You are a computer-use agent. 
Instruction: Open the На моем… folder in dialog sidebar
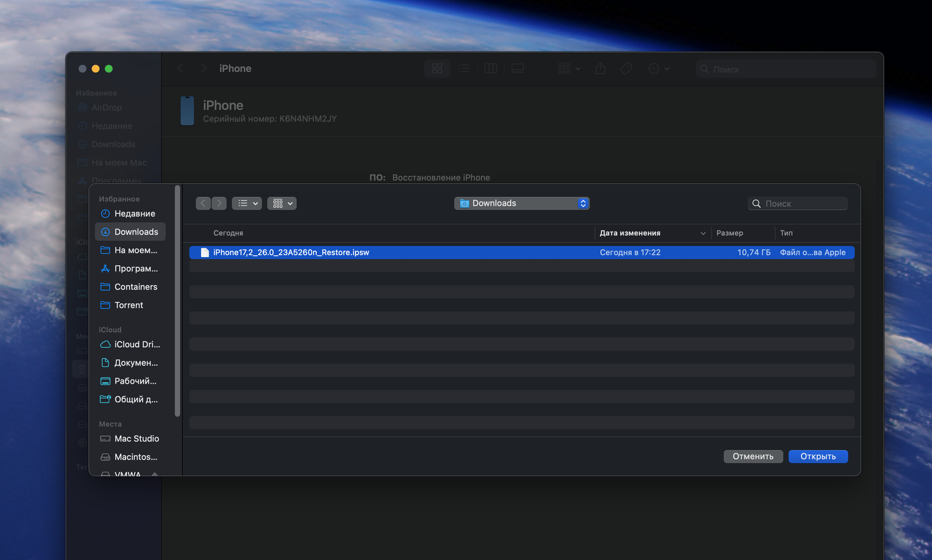(x=130, y=250)
